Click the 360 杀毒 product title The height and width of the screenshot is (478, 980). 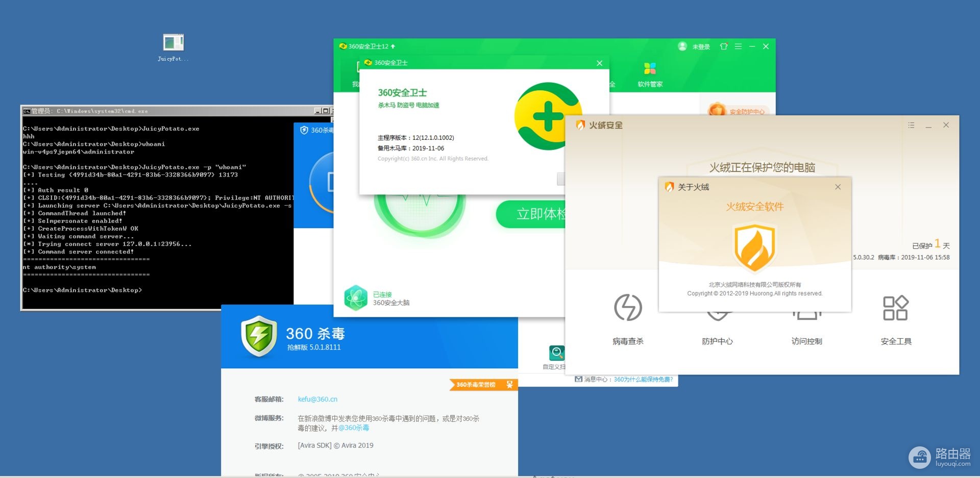click(x=315, y=334)
